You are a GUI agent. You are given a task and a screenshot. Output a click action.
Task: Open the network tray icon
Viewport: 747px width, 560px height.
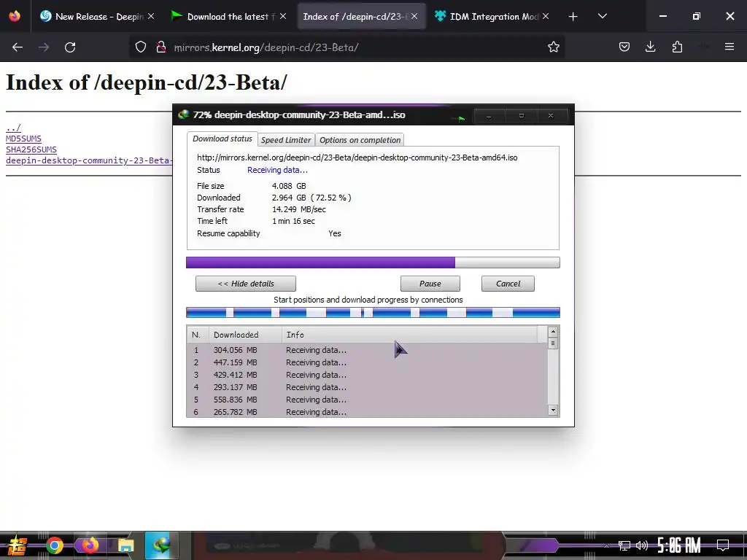pos(624,545)
